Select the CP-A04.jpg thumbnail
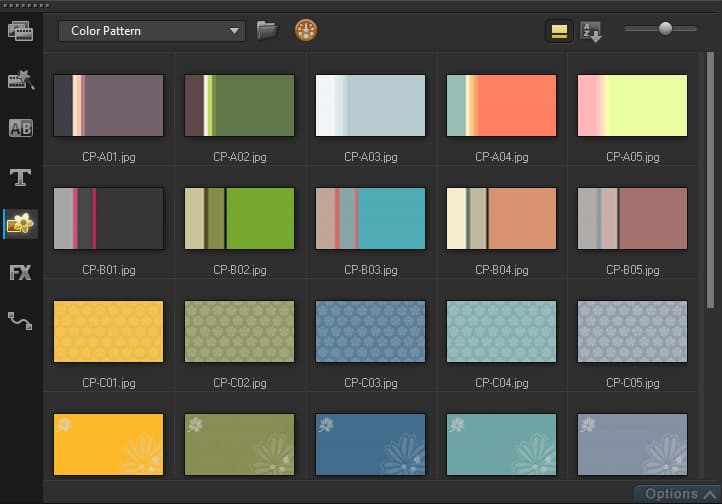 pos(501,105)
